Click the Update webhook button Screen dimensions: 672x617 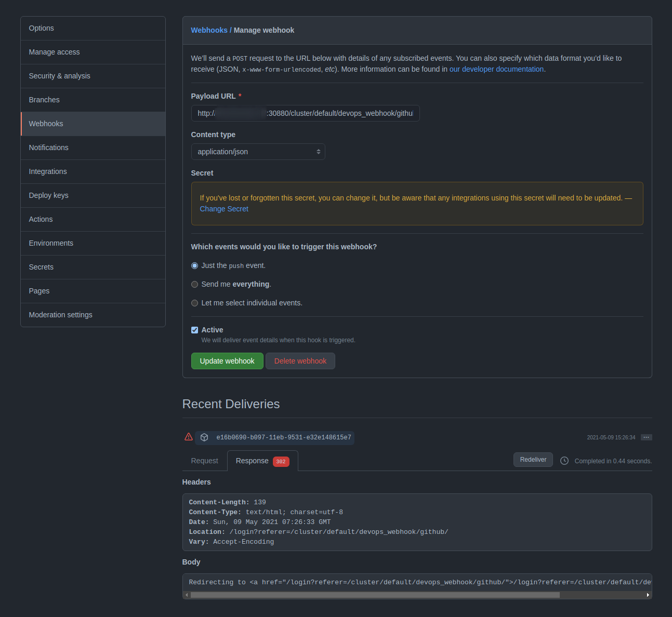pos(227,360)
